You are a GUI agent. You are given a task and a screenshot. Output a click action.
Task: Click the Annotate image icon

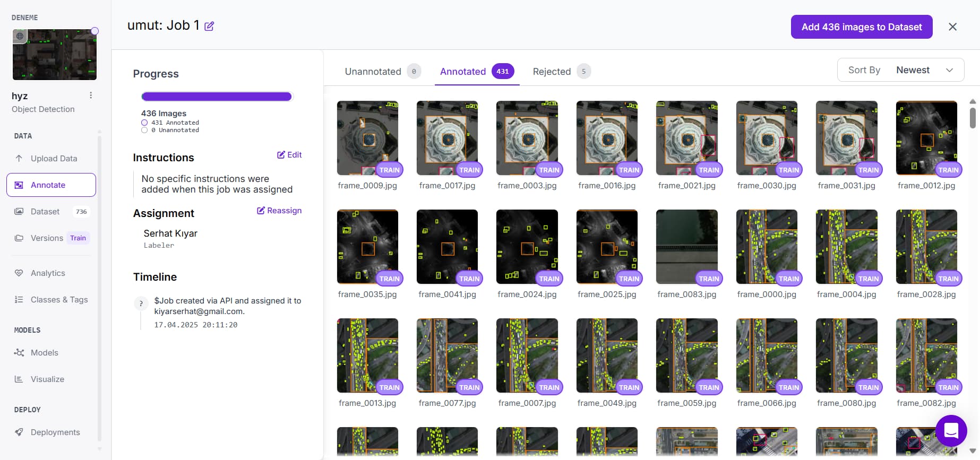click(x=19, y=185)
